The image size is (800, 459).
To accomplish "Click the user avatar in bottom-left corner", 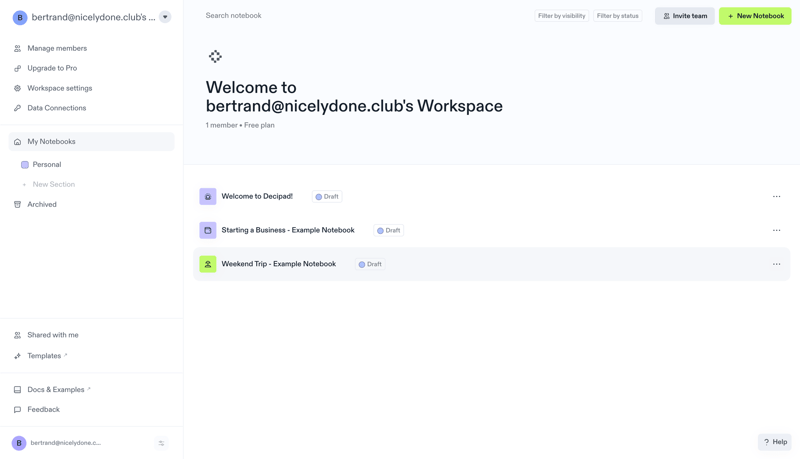I will point(19,443).
